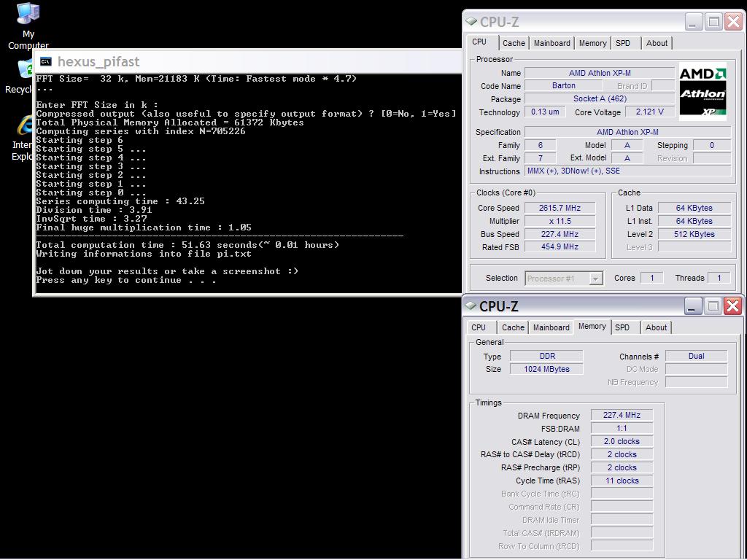The image size is (747, 560).
Task: Click the AMD Athlon XP logo
Action: coord(703,91)
